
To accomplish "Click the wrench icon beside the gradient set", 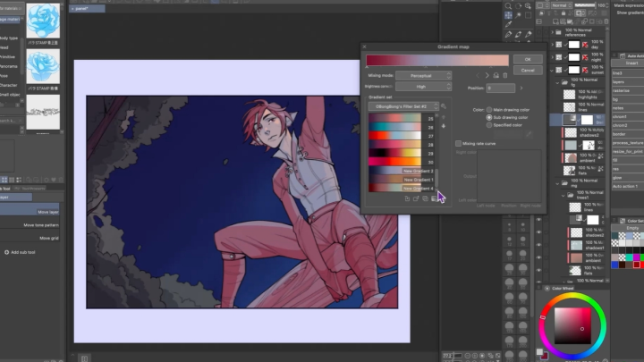I will 443,106.
